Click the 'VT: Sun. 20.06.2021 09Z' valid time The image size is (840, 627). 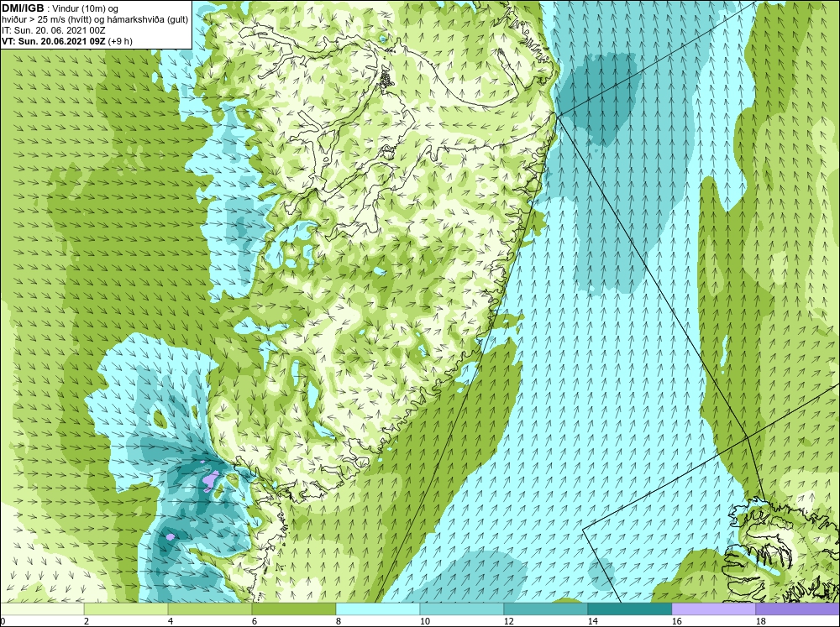(55, 40)
